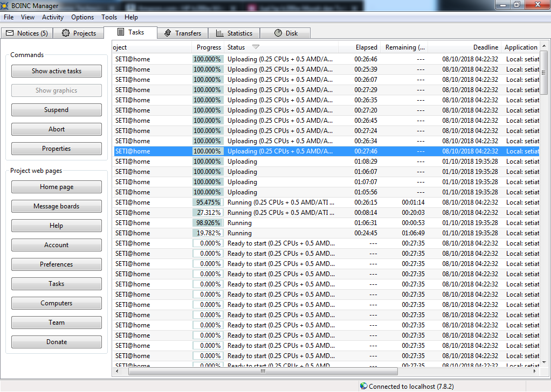Image resolution: width=551 pixels, height=392 pixels.
Task: Open the View menu
Action: pos(27,17)
